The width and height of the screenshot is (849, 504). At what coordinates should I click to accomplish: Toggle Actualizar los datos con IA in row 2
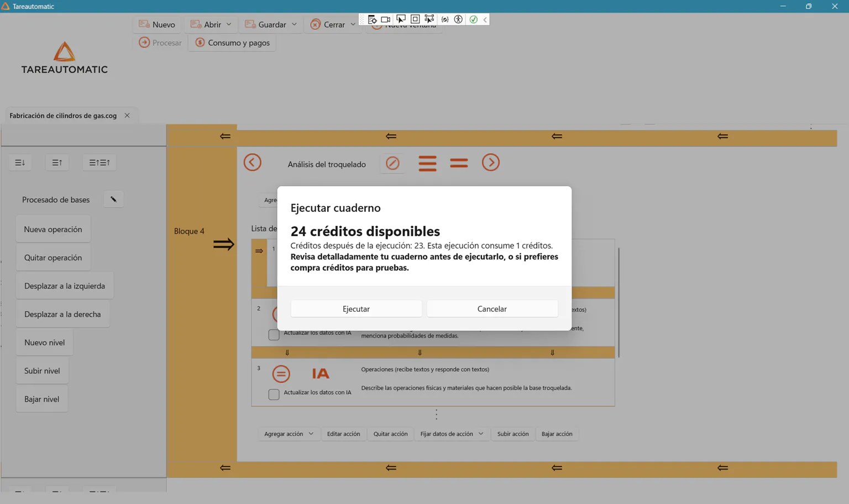pos(274,334)
